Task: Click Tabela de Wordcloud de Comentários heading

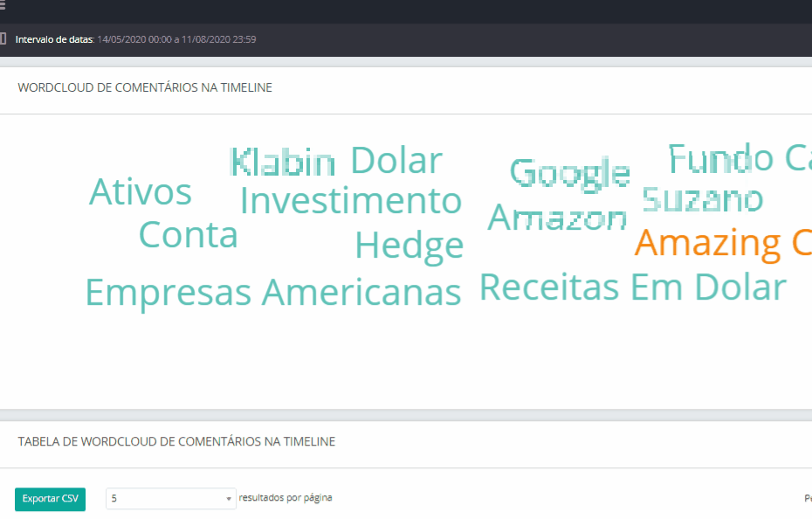Action: [176, 442]
